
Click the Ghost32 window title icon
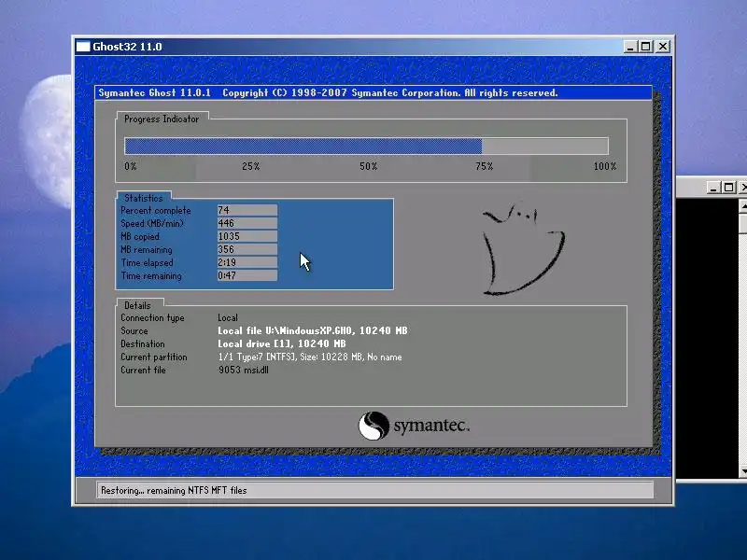(83, 47)
